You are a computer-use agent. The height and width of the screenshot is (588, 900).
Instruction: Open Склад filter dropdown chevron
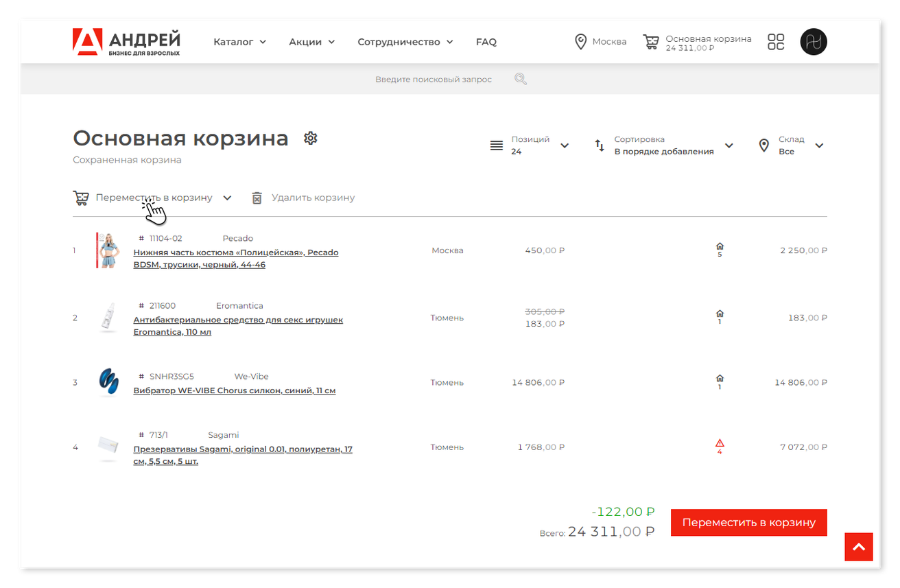tap(819, 145)
